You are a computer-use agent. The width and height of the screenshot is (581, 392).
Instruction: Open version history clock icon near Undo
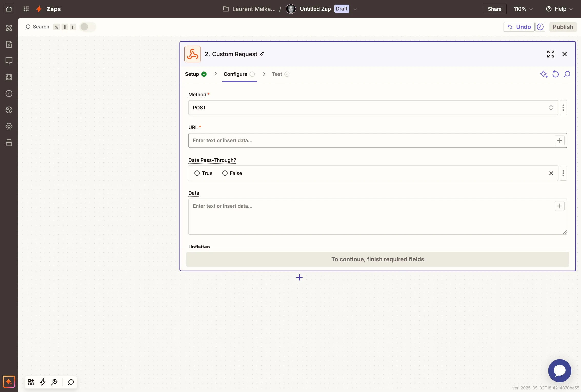click(x=540, y=27)
